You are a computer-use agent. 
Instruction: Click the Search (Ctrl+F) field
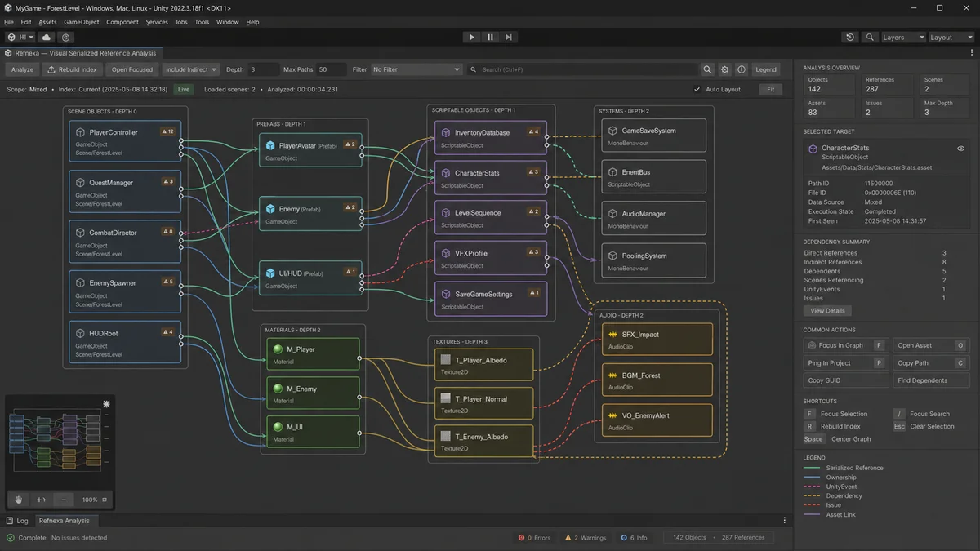[582, 69]
